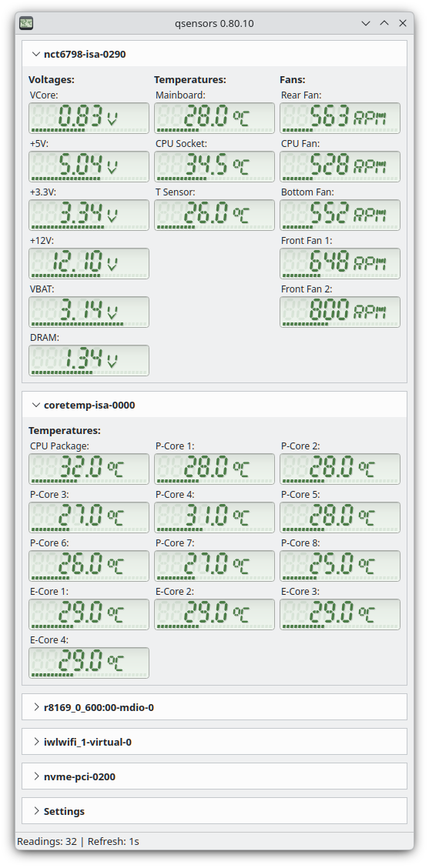
Task: Click the 'VCore:' label
Action: 44,95
